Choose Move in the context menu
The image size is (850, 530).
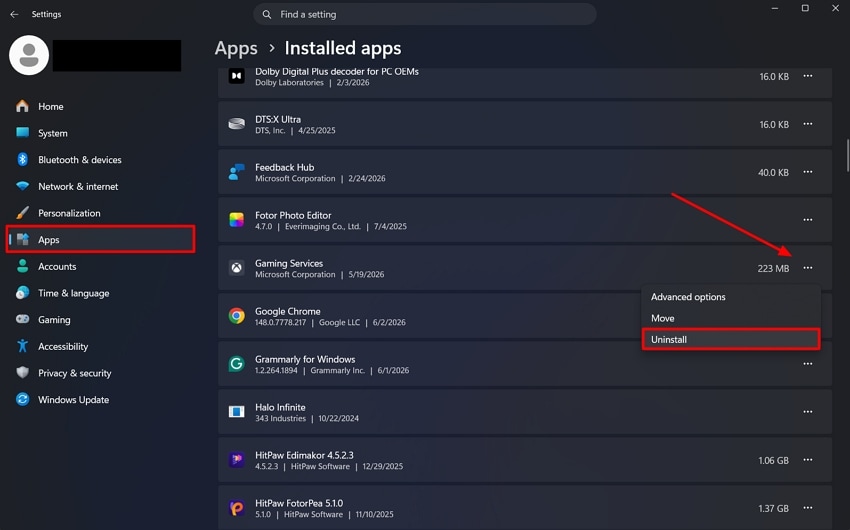coord(731,318)
